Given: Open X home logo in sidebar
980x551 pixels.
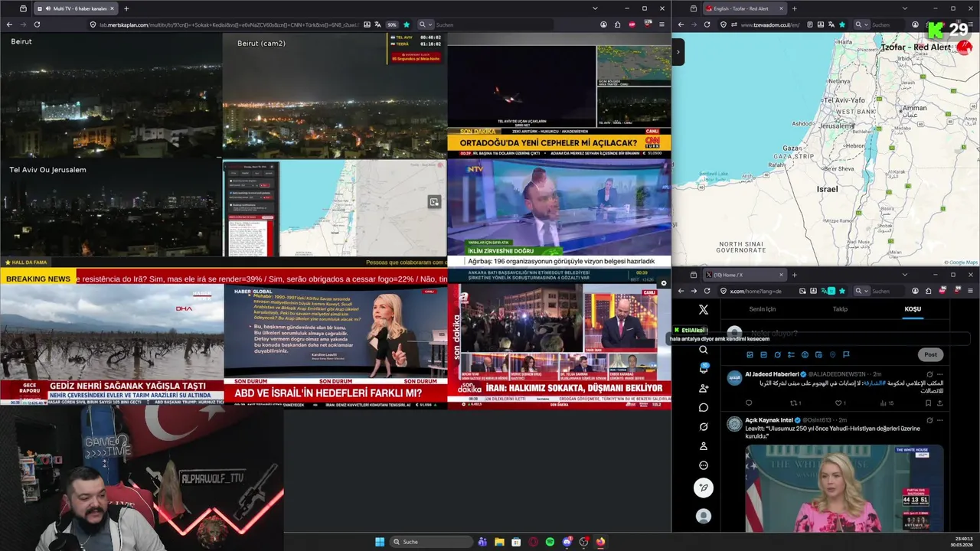Looking at the screenshot, I should point(703,310).
